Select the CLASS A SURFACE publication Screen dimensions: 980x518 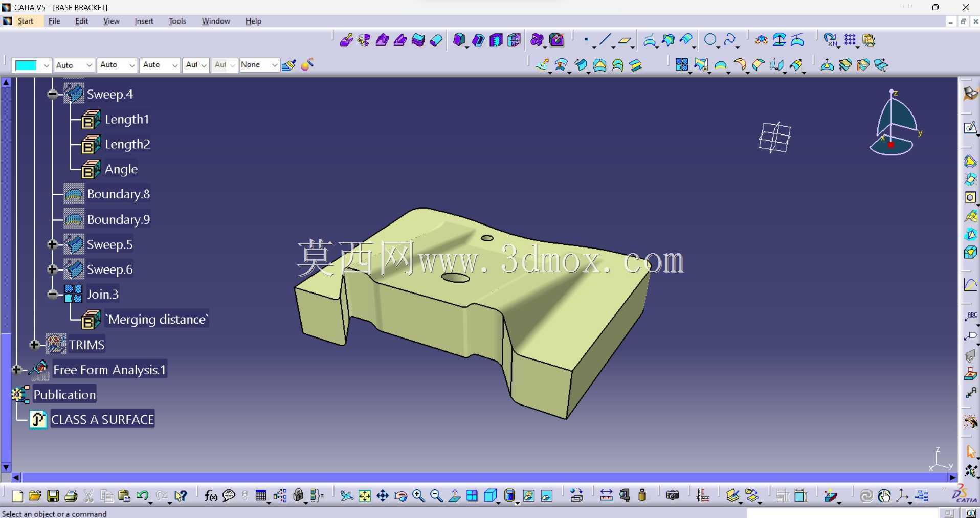[x=102, y=420]
